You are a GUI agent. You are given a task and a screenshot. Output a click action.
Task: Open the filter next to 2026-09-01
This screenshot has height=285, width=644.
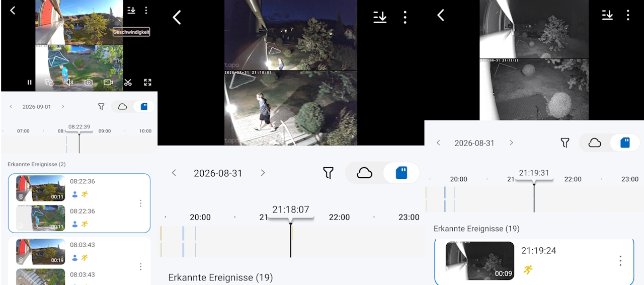pos(101,107)
